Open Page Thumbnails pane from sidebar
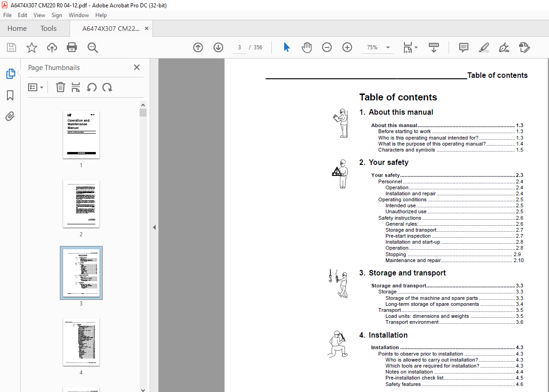549x392 pixels. 11,74
